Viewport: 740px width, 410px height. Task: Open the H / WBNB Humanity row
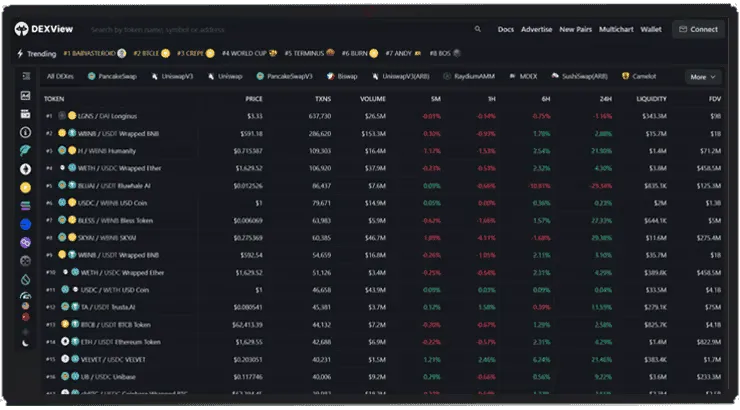click(383, 151)
